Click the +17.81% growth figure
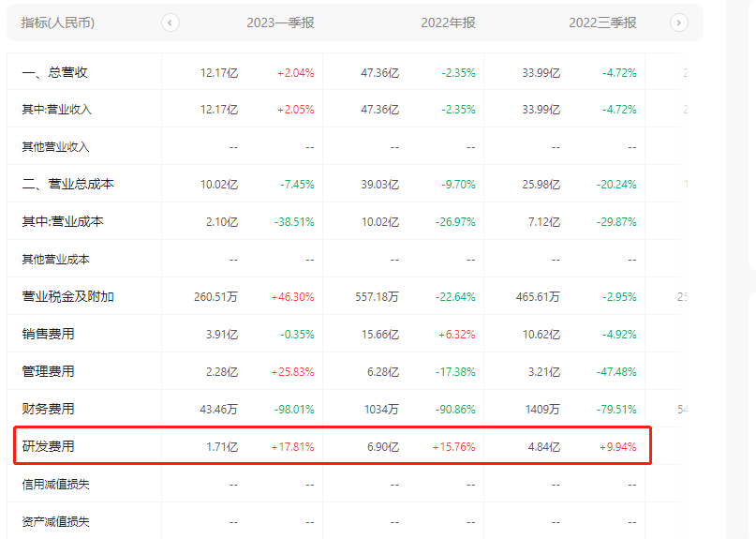Image resolution: width=756 pixels, height=539 pixels. pos(292,447)
